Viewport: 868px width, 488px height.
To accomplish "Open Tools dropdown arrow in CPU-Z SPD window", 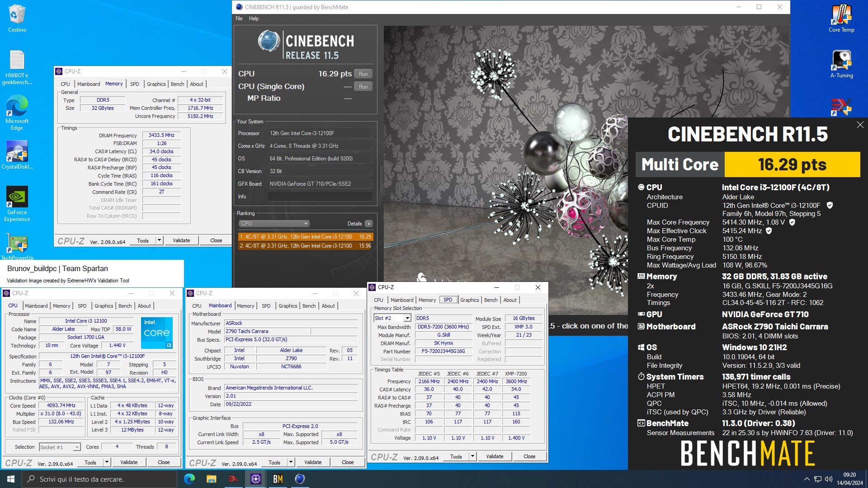I will pos(472,456).
